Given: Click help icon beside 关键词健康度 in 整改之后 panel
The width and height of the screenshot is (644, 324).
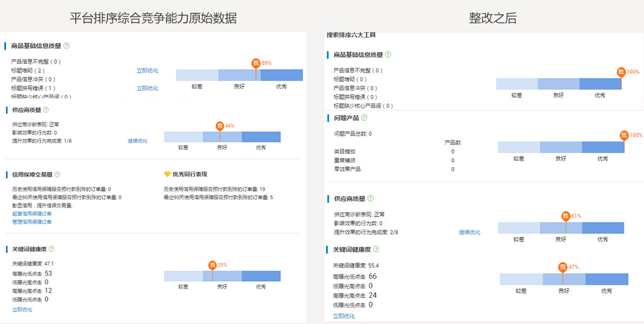Looking at the screenshot, I should coord(376,249).
